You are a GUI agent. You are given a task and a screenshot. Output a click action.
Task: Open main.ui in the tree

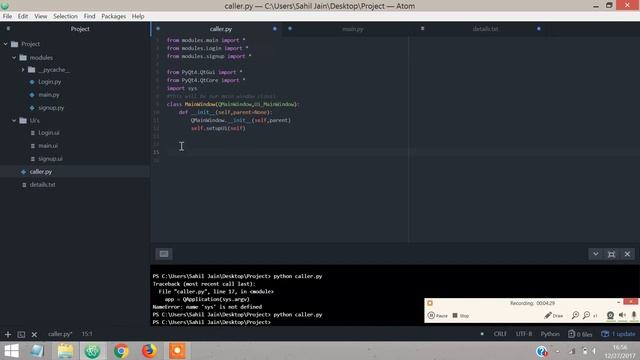point(48,146)
